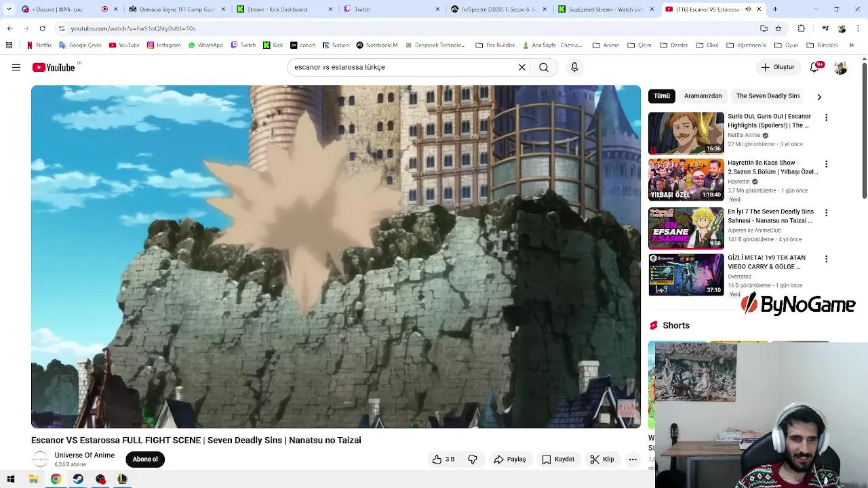The width and height of the screenshot is (868, 488).
Task: Open the YouTube guide hamburger menu
Action: [x=16, y=67]
